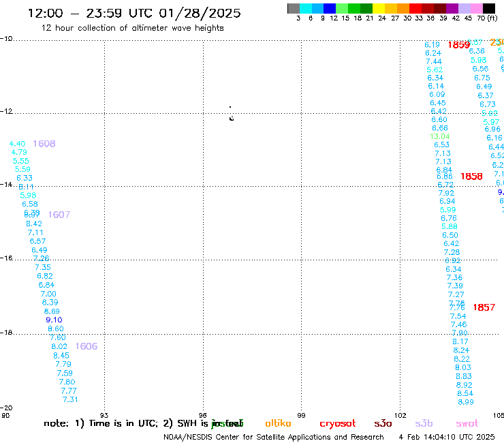Click the lavender swatch in the color legend
Screen dimensions: 504x443
(464, 9)
